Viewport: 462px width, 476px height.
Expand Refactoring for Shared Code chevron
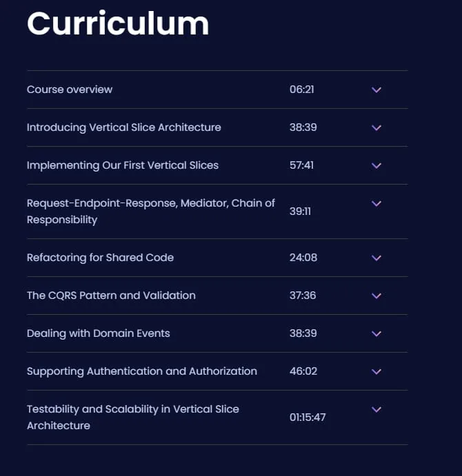[x=376, y=258]
